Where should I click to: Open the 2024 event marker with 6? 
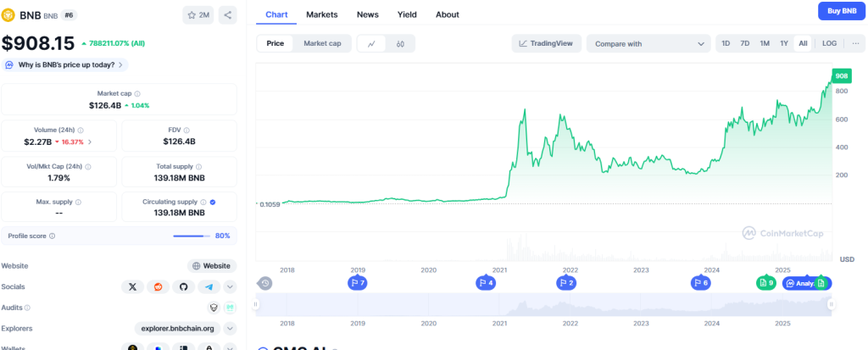pyautogui.click(x=700, y=283)
